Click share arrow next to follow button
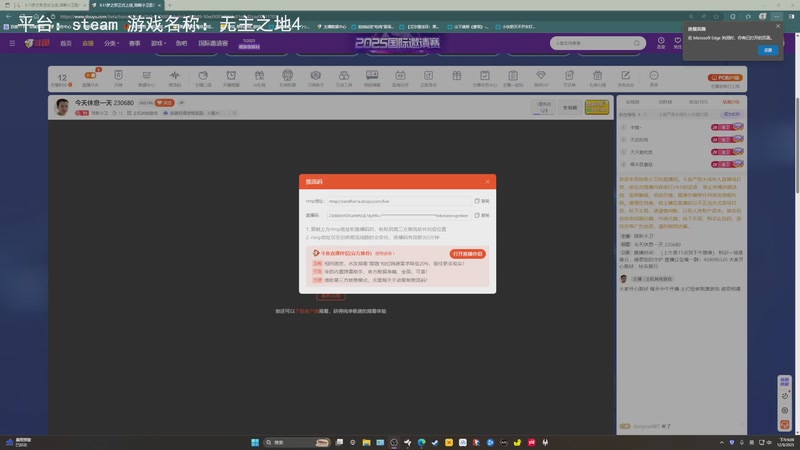Image resolution: width=800 pixels, height=450 pixels. pos(182,103)
